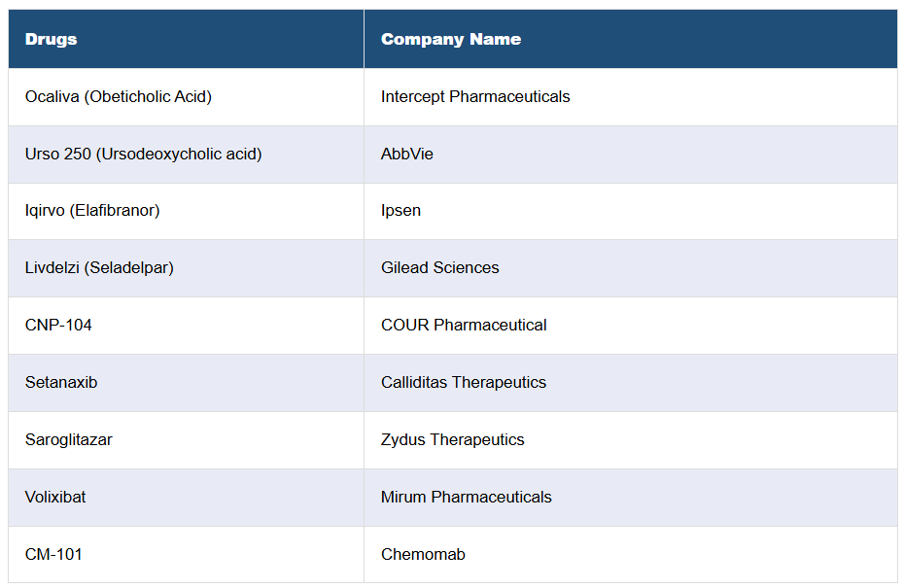
Task: Click the Ipsen company cell
Action: [400, 211]
